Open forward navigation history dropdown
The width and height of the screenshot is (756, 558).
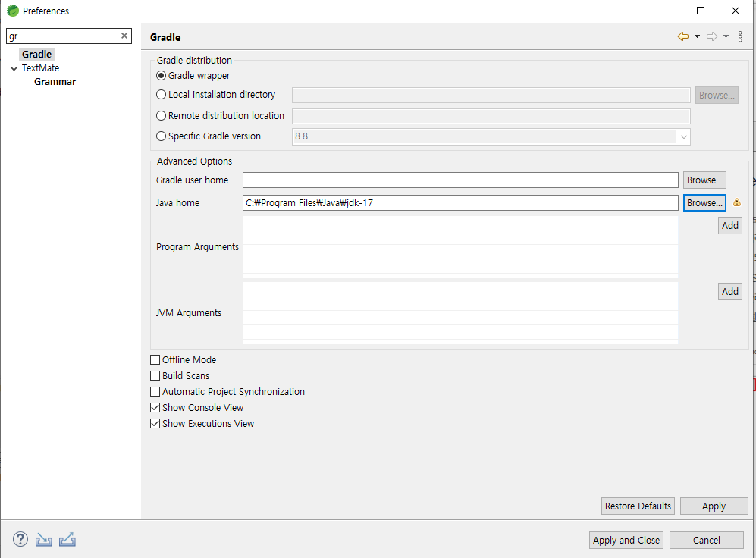[726, 36]
